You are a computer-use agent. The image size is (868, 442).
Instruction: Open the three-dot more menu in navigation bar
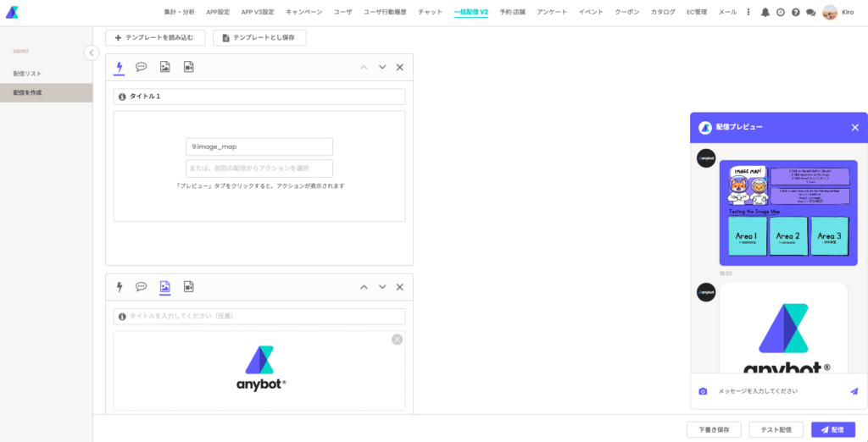click(x=748, y=13)
